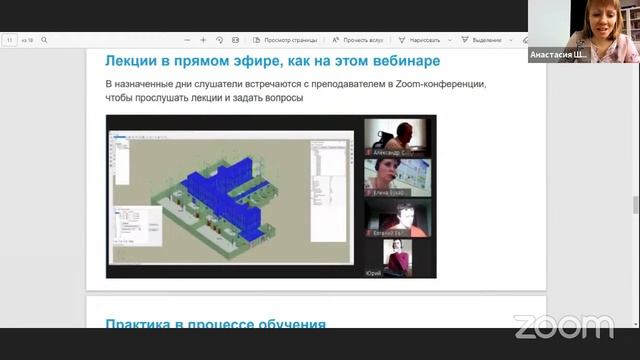Click the eraser icon in PDF toolbar
Image resolution: width=640 pixels, height=360 pixels.
525,40
